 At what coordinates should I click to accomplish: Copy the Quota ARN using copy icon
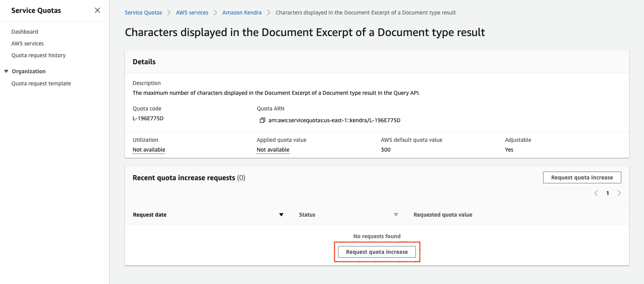point(263,120)
